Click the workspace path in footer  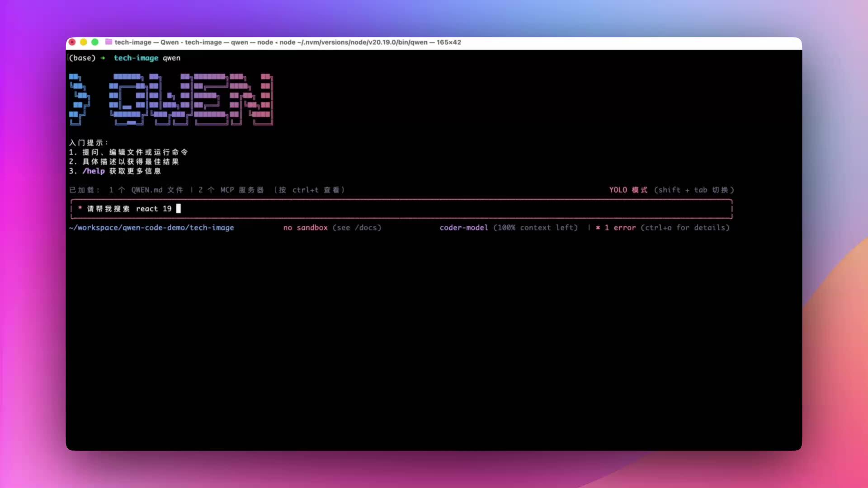pos(151,228)
